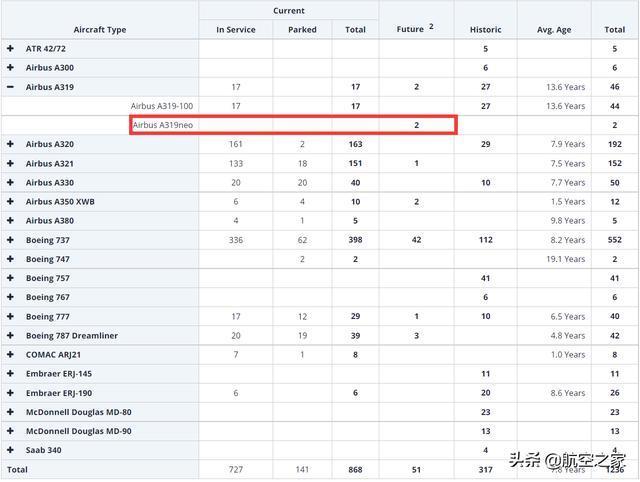
Task: Click the A319neo future value 2
Action: pos(416,125)
